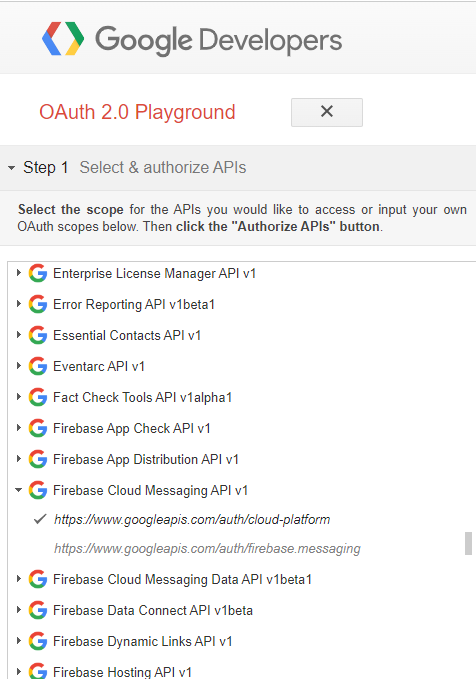Select Error Reporting API v1beta1 row
Image resolution: width=476 pixels, height=679 pixels.
point(134,304)
